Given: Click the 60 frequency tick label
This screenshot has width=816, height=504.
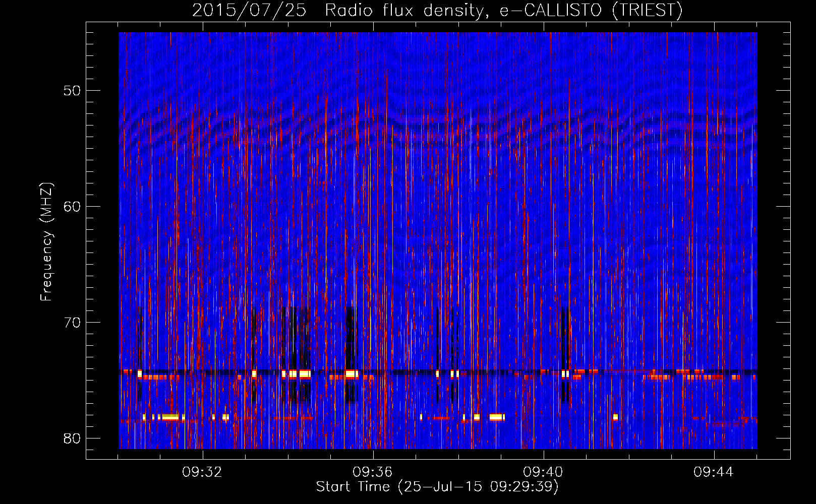Looking at the screenshot, I should pos(73,207).
